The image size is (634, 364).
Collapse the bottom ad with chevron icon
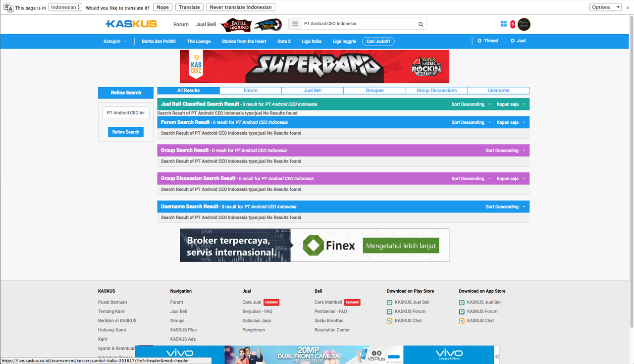tap(497, 356)
